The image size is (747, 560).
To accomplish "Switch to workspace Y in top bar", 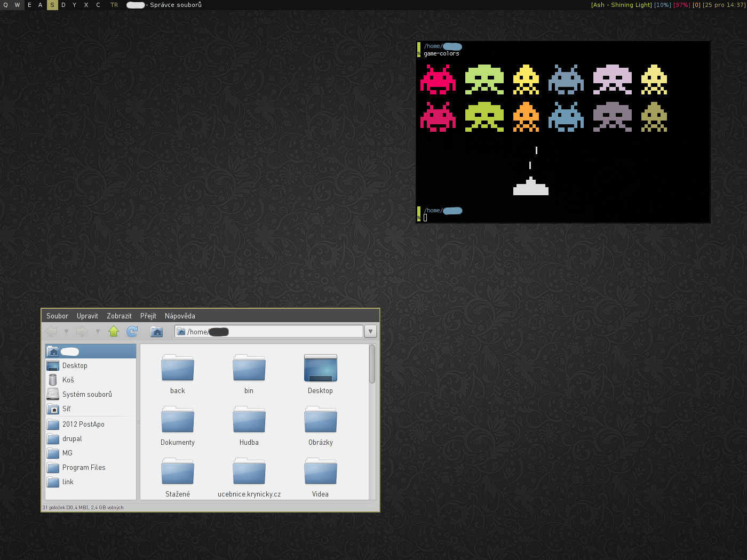I will [75, 5].
